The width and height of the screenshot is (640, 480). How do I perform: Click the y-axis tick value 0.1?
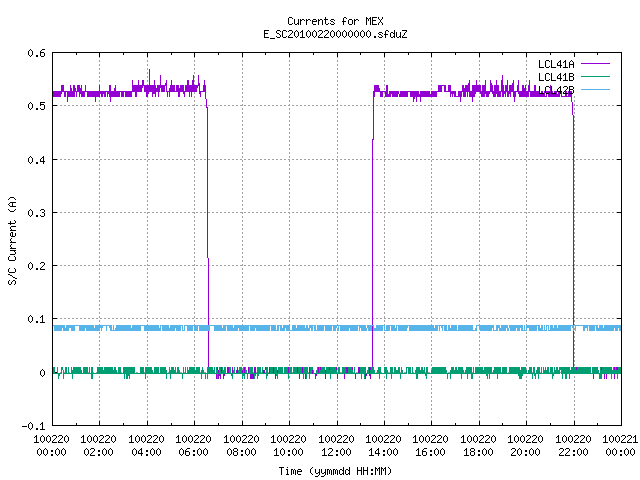(36, 319)
